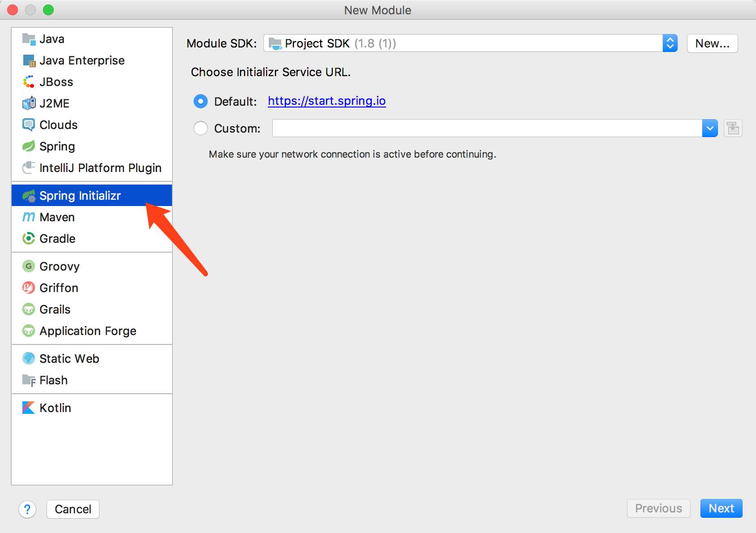Select JBoss in the module list
The height and width of the screenshot is (533, 756).
pyautogui.click(x=92, y=82)
